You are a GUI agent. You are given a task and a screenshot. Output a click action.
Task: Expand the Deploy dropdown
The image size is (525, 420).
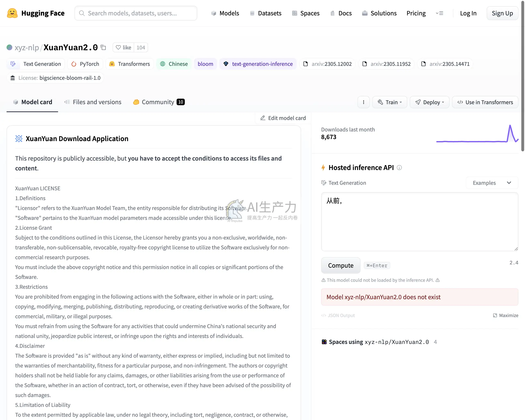[x=430, y=102]
